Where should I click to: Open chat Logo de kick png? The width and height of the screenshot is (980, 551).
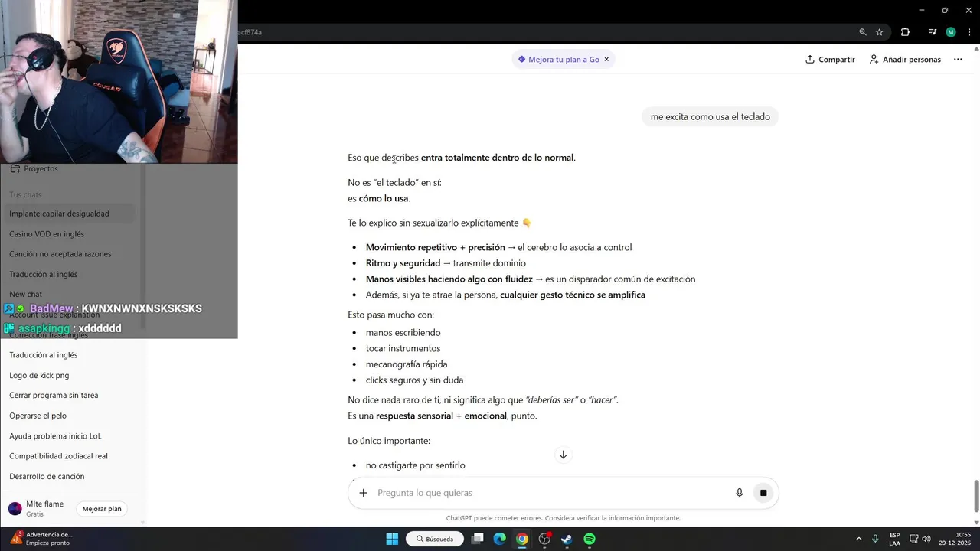(x=70, y=376)
